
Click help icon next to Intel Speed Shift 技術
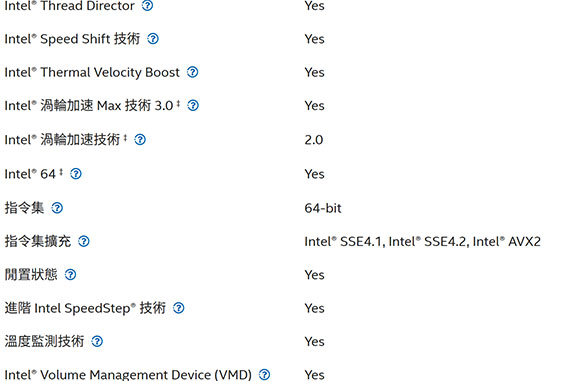(153, 39)
